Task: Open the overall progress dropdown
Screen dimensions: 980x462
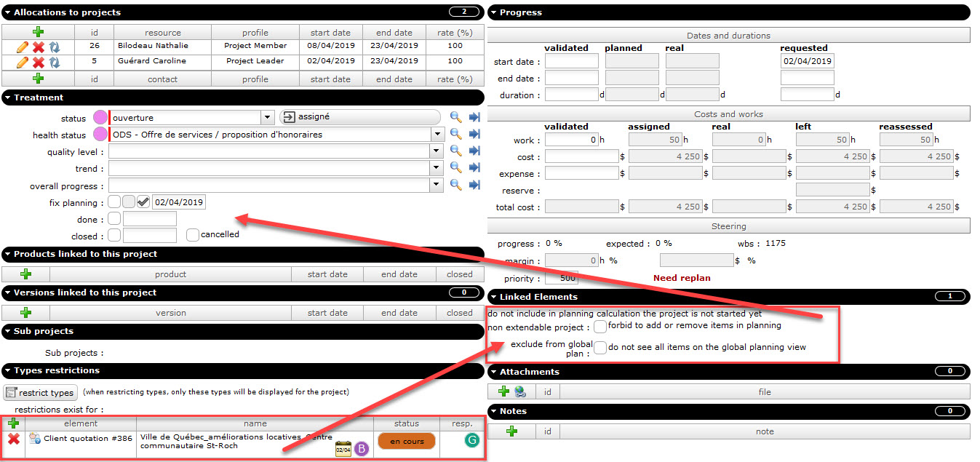Action: (x=437, y=186)
